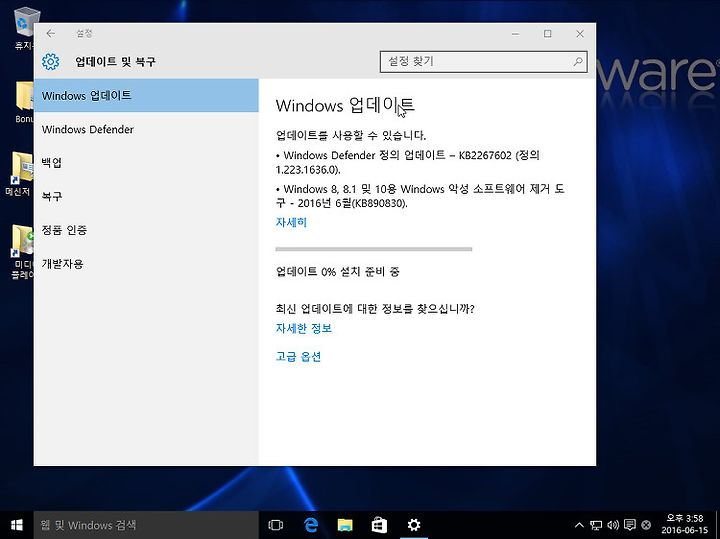Click the KB2267602 Defender update entry
720x539 pixels.
coord(408,163)
